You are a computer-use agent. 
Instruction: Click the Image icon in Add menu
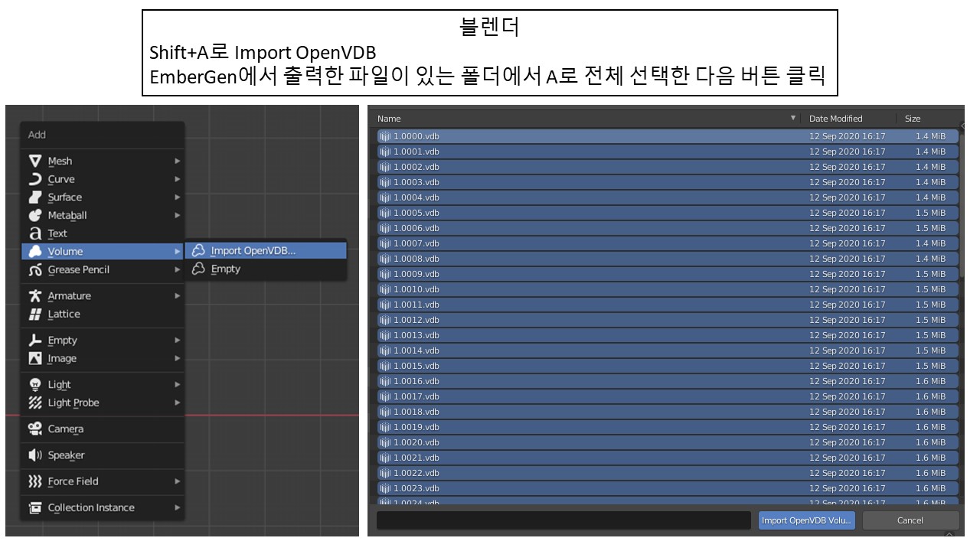35,358
